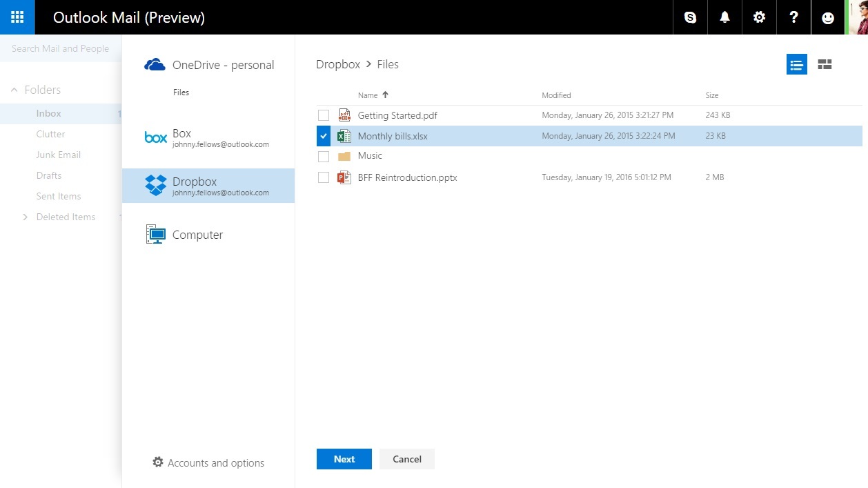The width and height of the screenshot is (868, 488).
Task: Click Files in the breadcrumb
Action: click(x=388, y=64)
